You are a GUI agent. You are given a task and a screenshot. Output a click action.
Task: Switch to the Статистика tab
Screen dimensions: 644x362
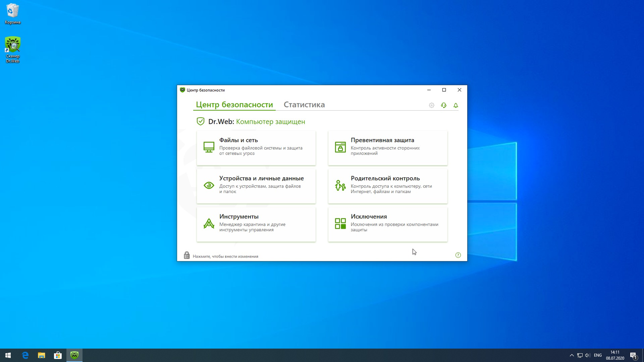click(304, 105)
